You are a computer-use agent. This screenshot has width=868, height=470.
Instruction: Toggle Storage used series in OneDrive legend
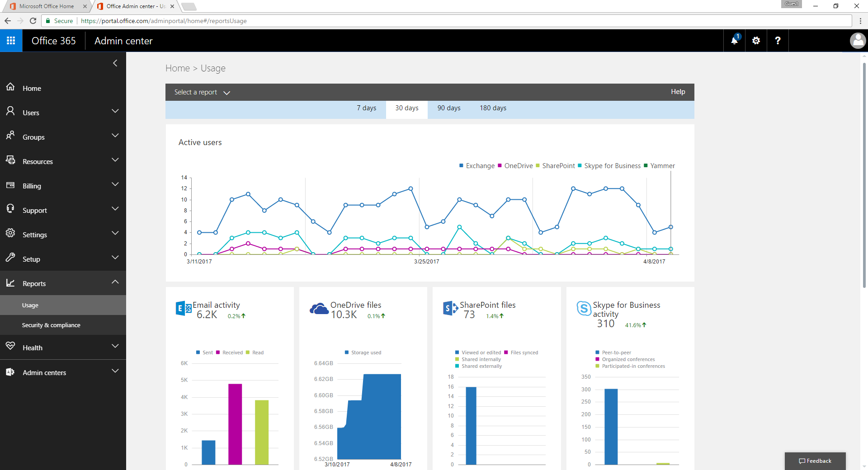point(363,352)
